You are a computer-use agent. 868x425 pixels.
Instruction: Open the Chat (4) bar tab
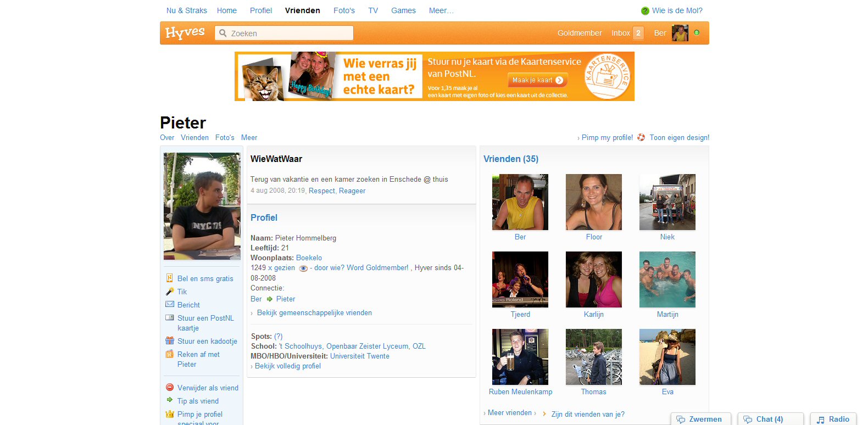click(x=770, y=419)
